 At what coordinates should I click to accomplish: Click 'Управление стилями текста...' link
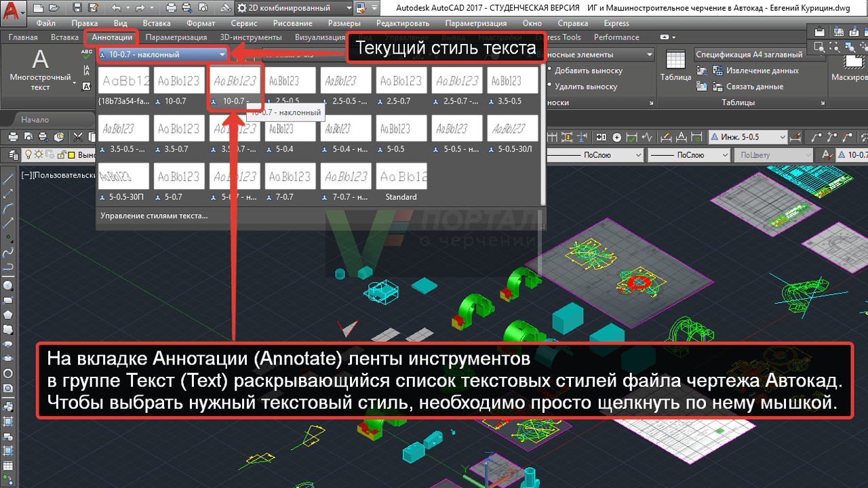[x=154, y=216]
